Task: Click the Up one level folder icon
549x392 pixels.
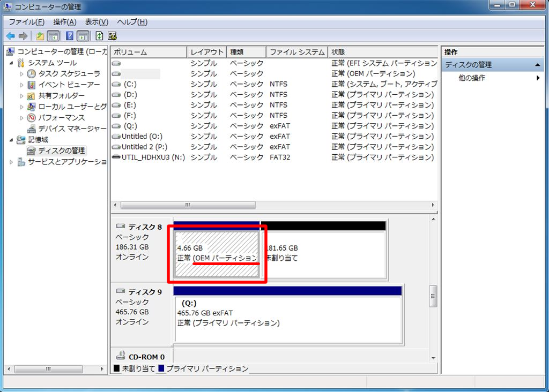Action: [x=40, y=36]
